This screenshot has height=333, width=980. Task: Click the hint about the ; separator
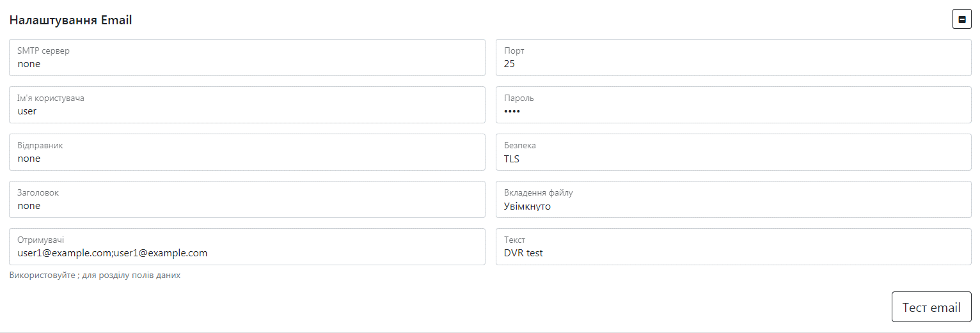click(95, 275)
